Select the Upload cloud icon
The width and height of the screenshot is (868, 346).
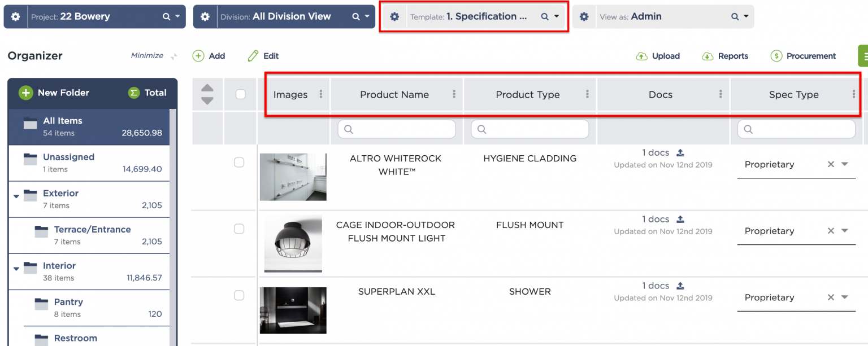(642, 56)
